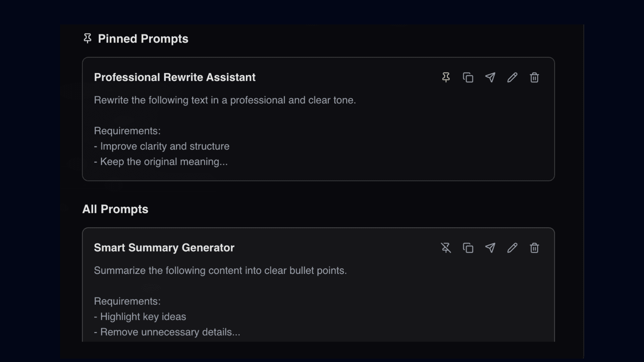Delete the Professional Rewrite Assistant prompt
This screenshot has width=644, height=362.
pyautogui.click(x=534, y=77)
